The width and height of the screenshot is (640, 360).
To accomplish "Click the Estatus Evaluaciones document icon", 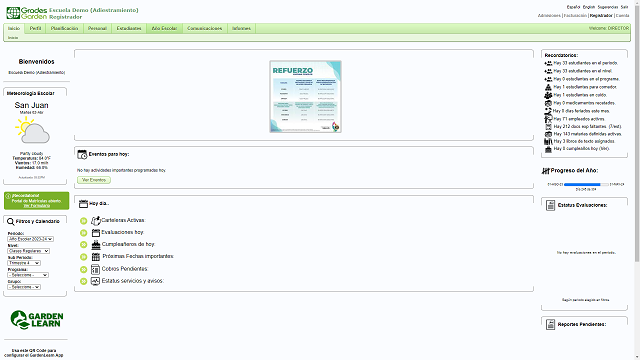I will tap(550, 205).
